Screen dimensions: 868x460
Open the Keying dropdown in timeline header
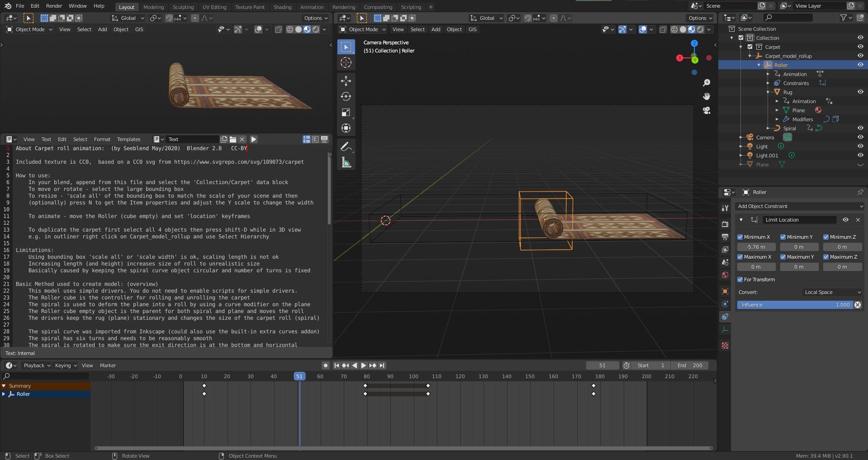65,365
